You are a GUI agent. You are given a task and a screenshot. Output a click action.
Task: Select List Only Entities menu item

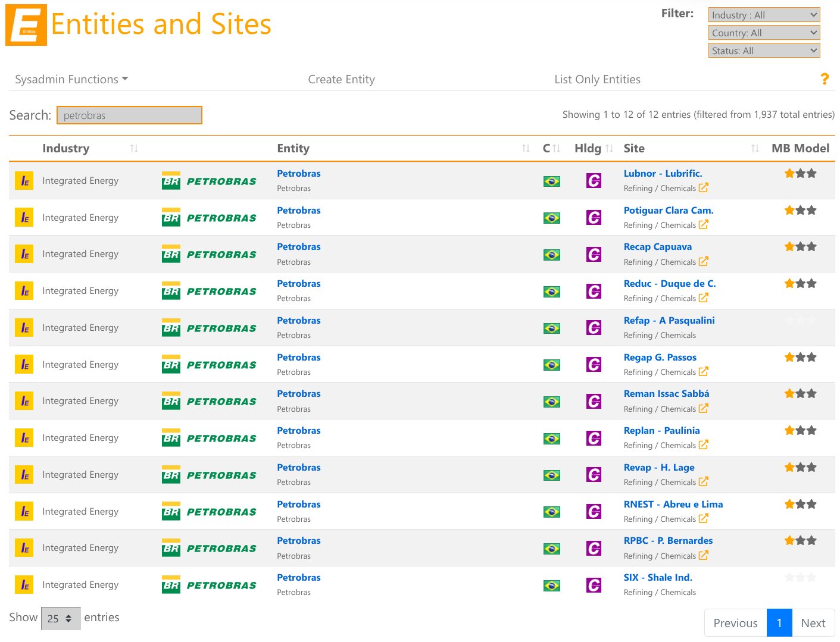click(x=597, y=79)
